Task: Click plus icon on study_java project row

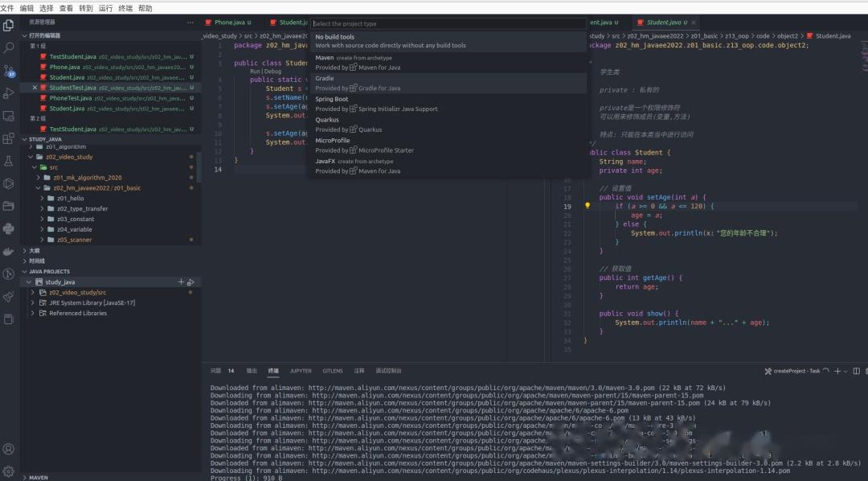Action: 181,282
